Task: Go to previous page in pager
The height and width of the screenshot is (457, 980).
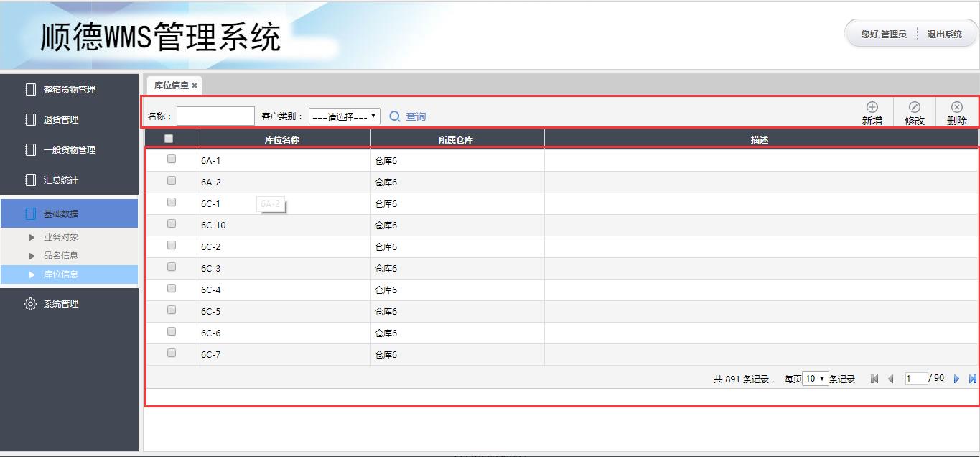Action: (x=891, y=379)
